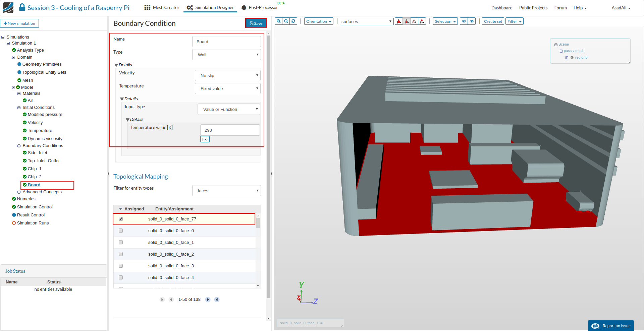Open the Post-Processor tab
Viewport: 644px width, 331px height.
[x=260, y=7]
